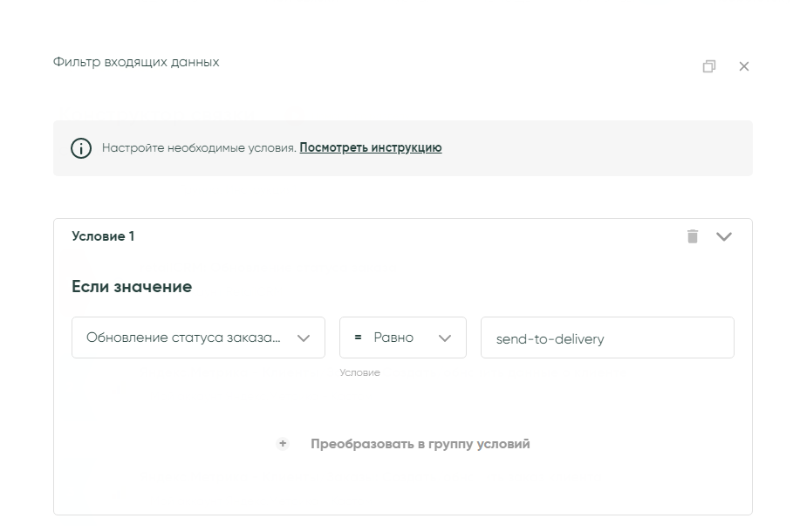793x532 pixels.
Task: Click the Если значение heading
Action: (x=132, y=287)
